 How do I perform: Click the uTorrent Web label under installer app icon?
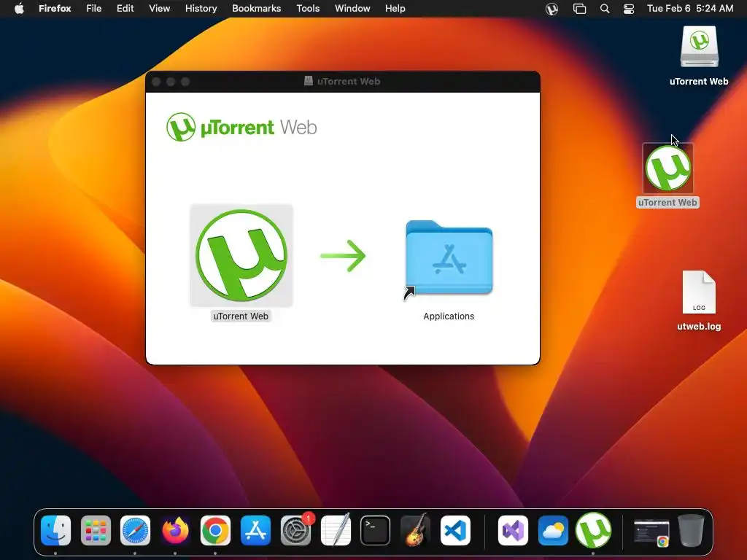(241, 316)
